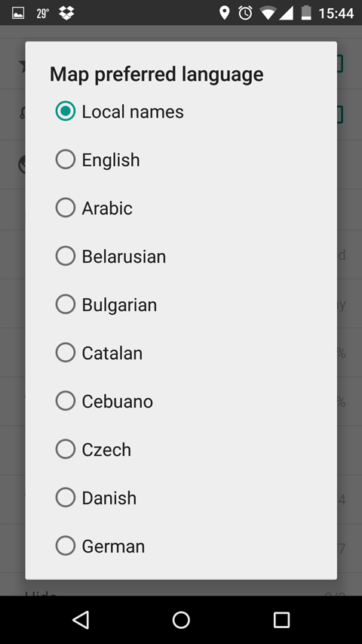
Task: Tap the Dropbox icon in status bar
Action: 66,13
